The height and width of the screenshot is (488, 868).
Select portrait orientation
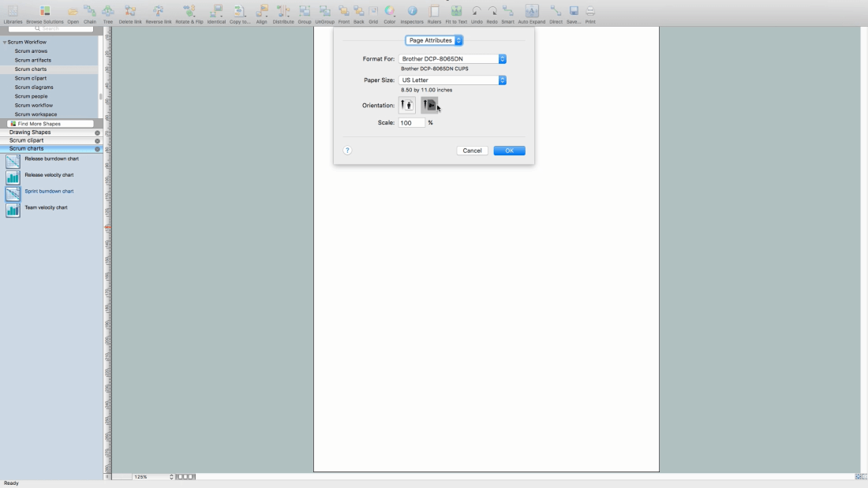407,105
